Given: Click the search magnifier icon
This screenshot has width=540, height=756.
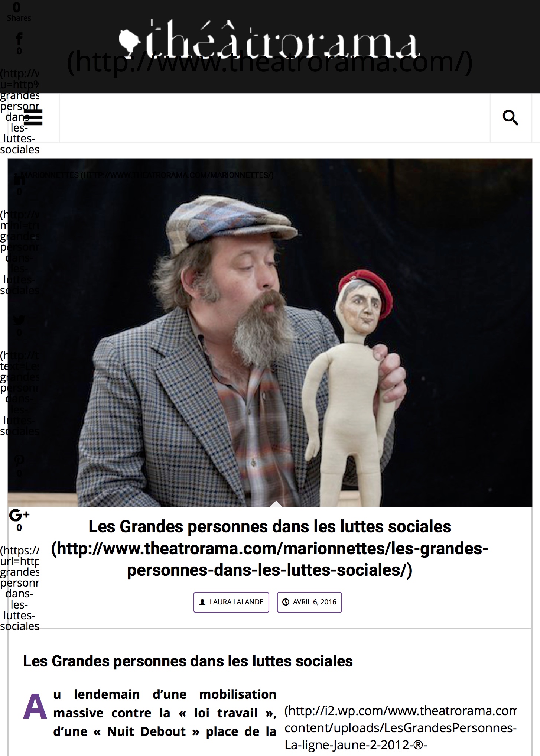Looking at the screenshot, I should [511, 118].
